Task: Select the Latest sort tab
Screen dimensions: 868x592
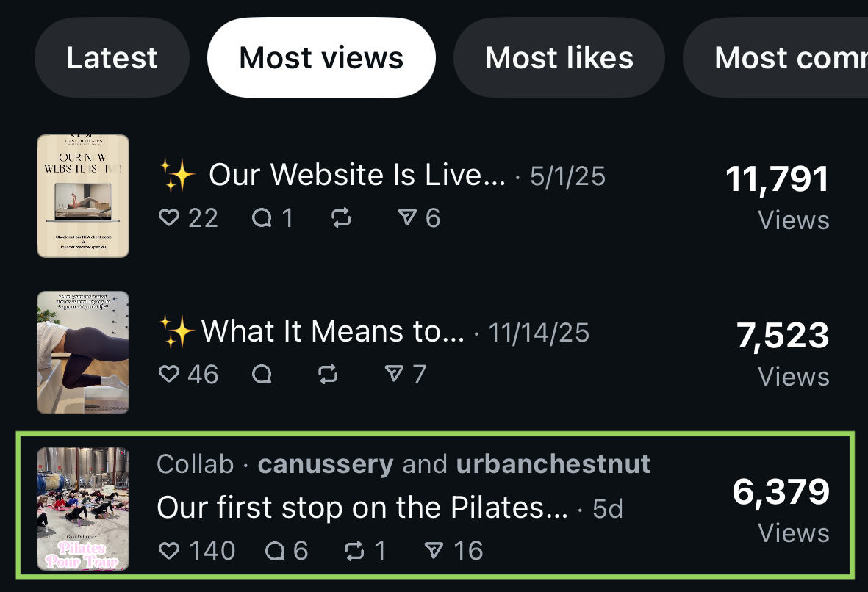Action: pyautogui.click(x=112, y=58)
